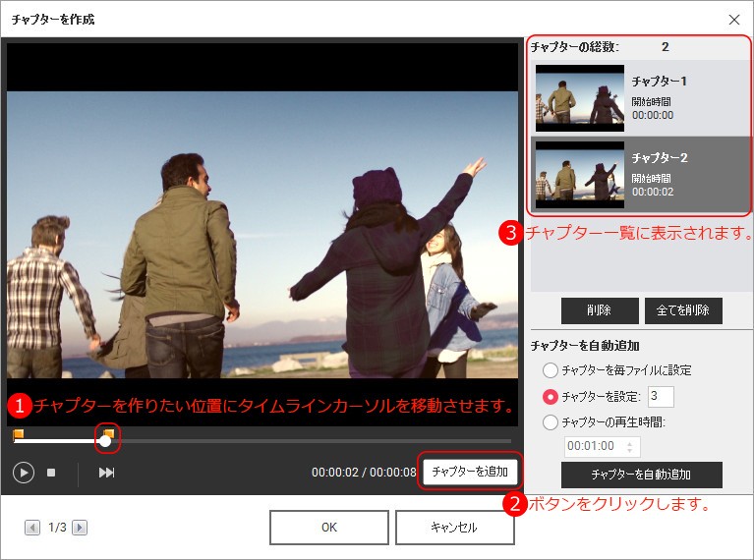Click the stop button
This screenshot has width=754, height=560.
51,473
